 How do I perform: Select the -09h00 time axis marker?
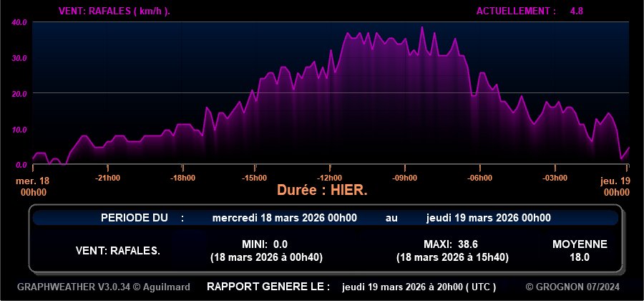pos(404,178)
